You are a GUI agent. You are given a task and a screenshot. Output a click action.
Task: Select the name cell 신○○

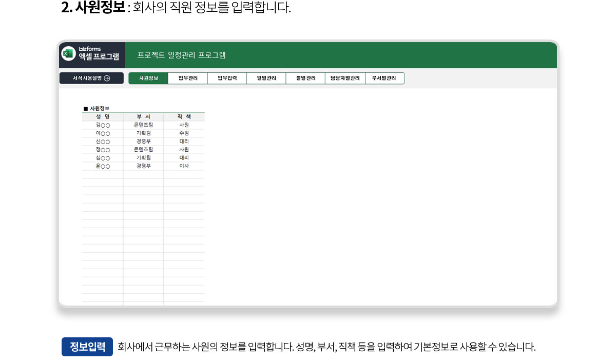103,141
